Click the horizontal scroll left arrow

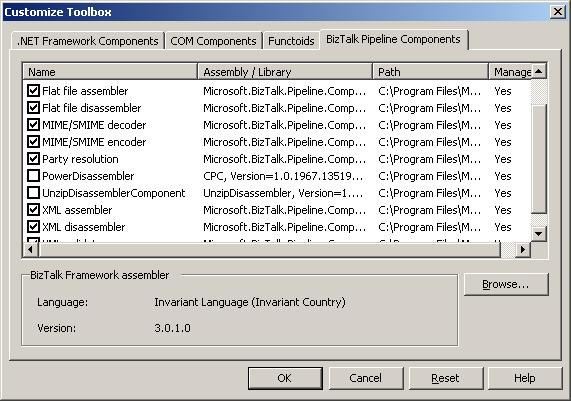coord(31,250)
